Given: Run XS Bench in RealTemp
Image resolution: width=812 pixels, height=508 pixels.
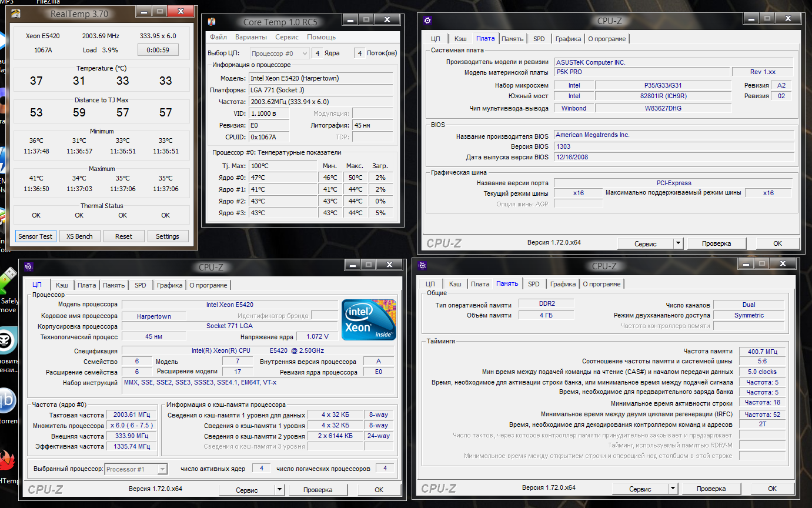Looking at the screenshot, I should coord(79,236).
